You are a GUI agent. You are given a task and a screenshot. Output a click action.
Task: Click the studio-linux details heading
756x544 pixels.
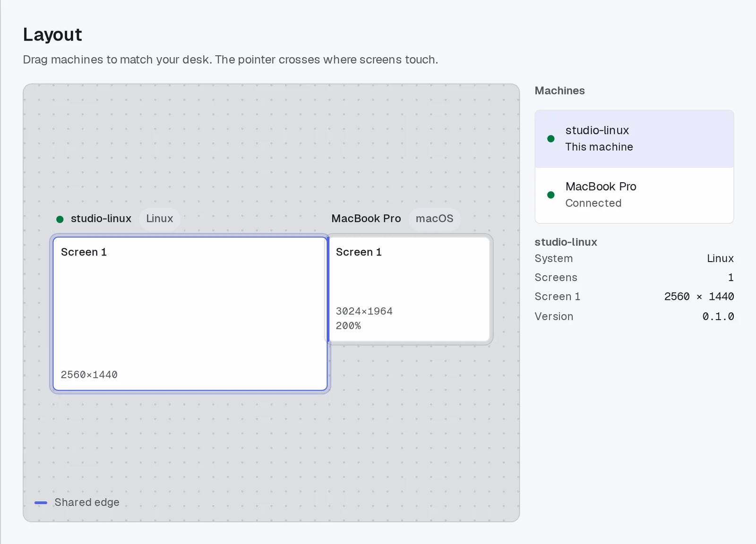click(566, 242)
